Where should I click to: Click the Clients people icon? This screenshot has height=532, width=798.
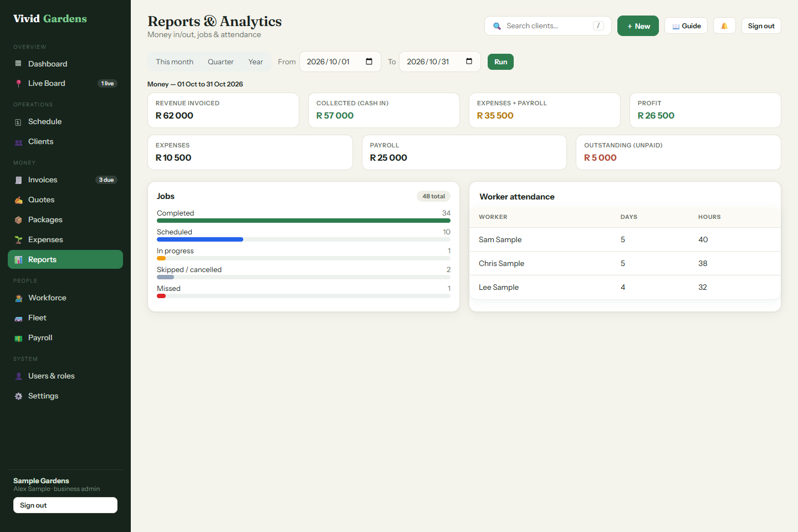coord(18,142)
